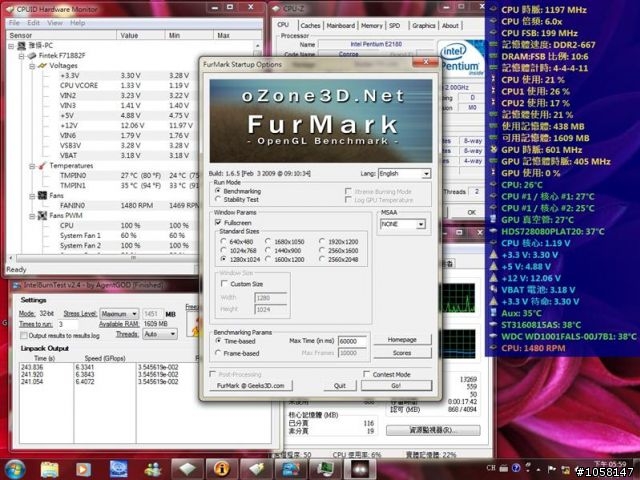The width and height of the screenshot is (640, 480).
Task: Click Fintek F71882F chip icon
Action: 32,56
